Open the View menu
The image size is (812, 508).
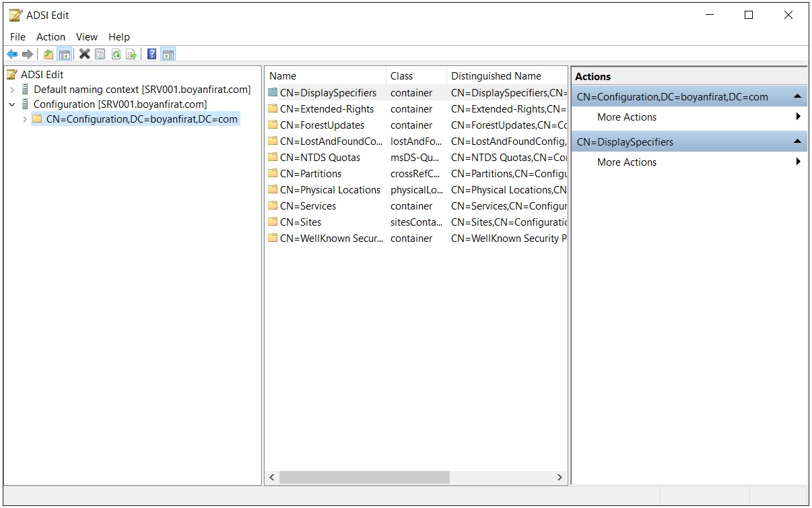(x=86, y=37)
